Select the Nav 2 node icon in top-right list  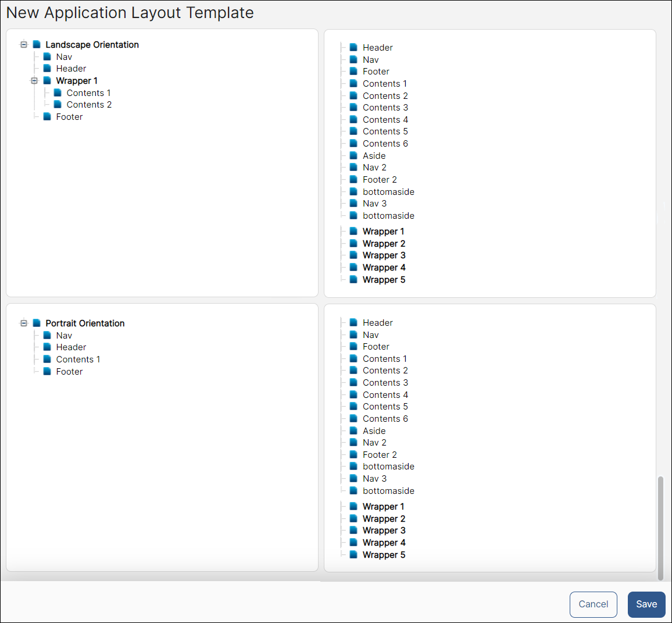pyautogui.click(x=353, y=167)
